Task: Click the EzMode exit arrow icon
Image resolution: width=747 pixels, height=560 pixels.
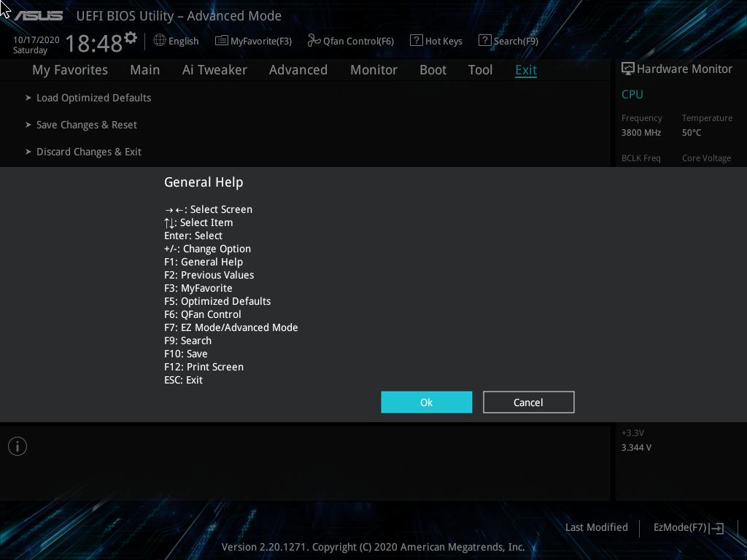Action: click(716, 528)
